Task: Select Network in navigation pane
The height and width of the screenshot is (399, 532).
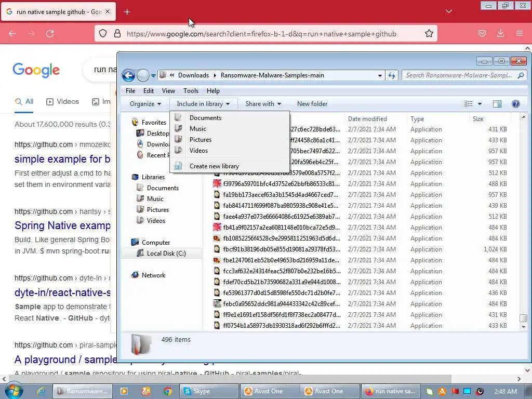Action: tap(153, 275)
